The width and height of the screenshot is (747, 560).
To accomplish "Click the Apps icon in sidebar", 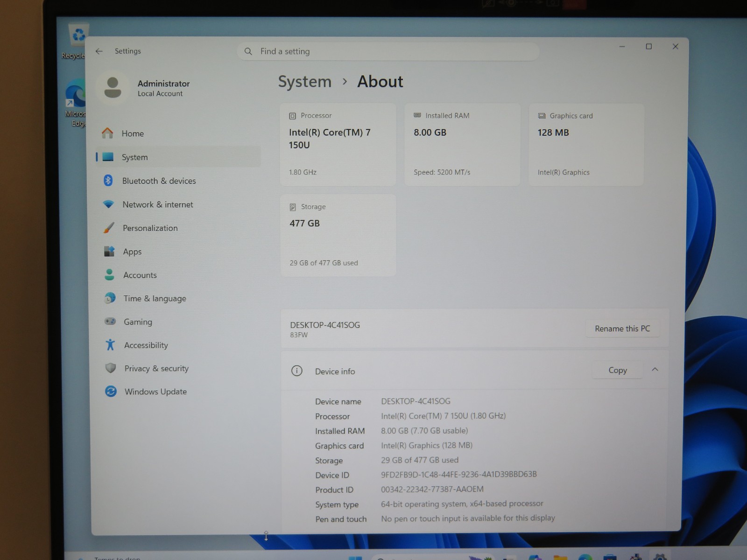I will tap(109, 252).
